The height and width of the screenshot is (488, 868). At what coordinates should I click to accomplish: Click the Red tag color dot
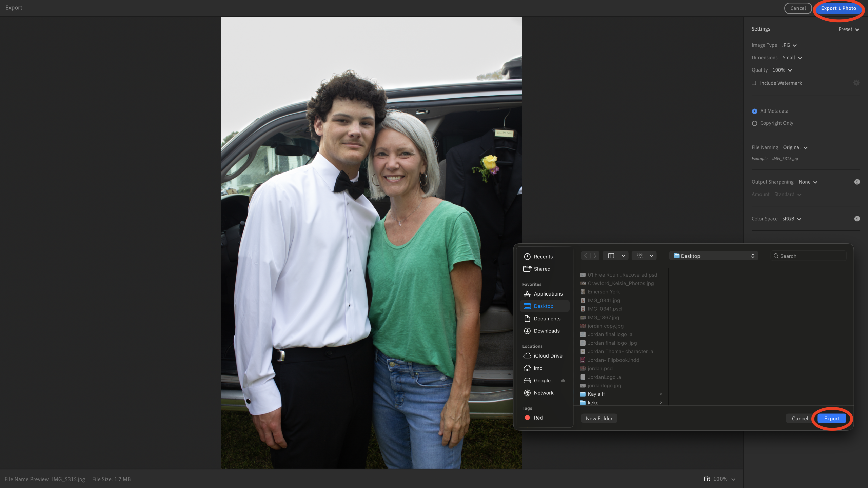pyautogui.click(x=527, y=418)
